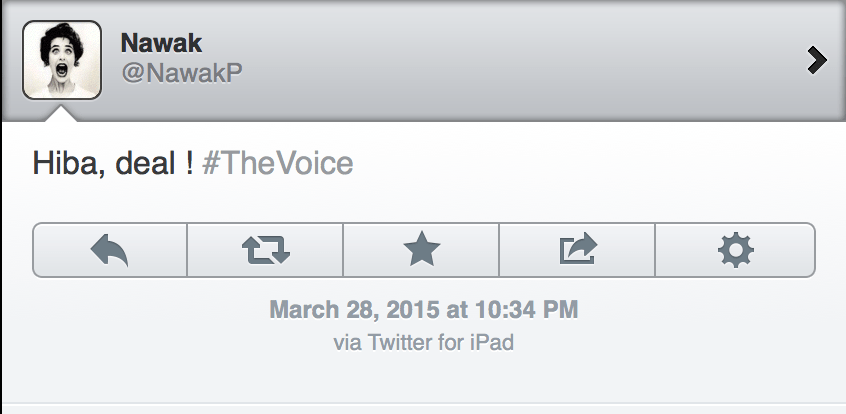
Task: Open the #TheVoice hashtag
Action: click(277, 162)
